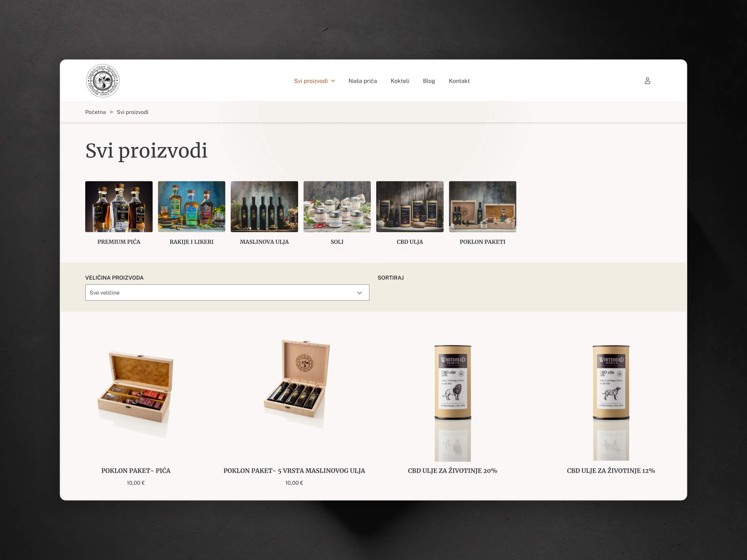Navigate to the Blog page
Screen dimensions: 747x560
[x=429, y=81]
